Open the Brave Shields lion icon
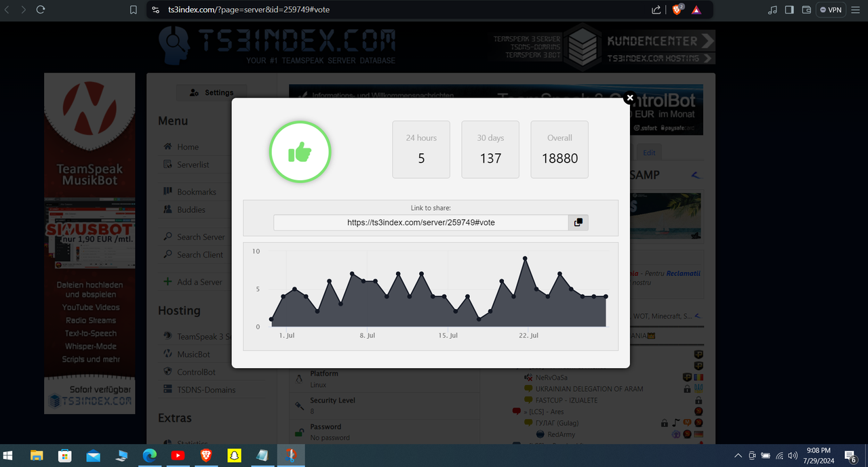 pos(677,10)
